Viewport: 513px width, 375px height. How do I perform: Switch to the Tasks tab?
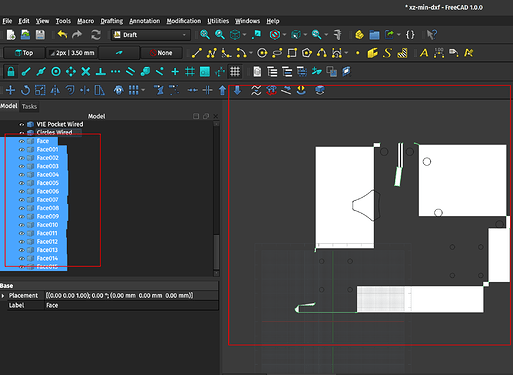29,106
